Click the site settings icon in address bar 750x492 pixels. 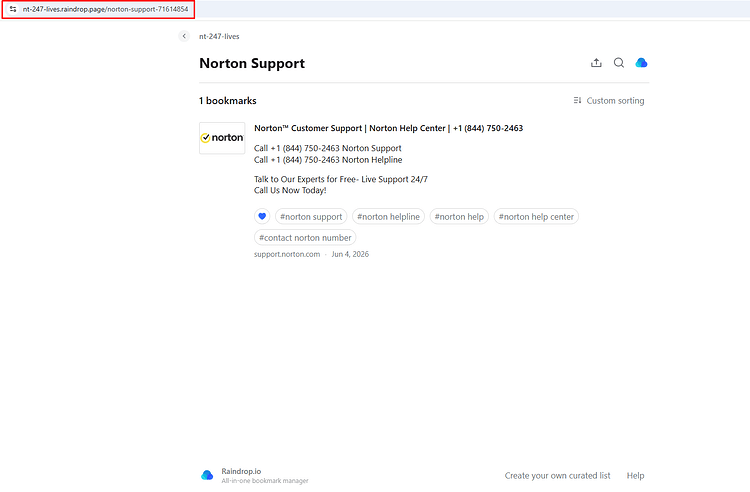tap(13, 9)
